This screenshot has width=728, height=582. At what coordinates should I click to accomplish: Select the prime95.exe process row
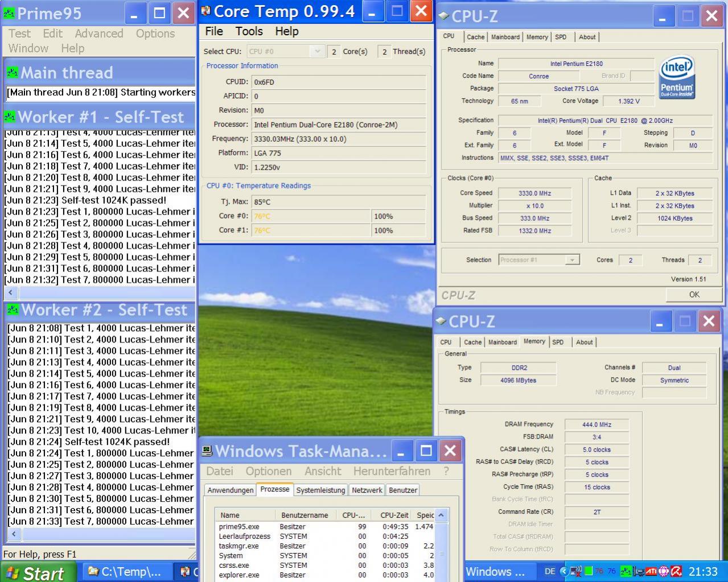point(325,527)
